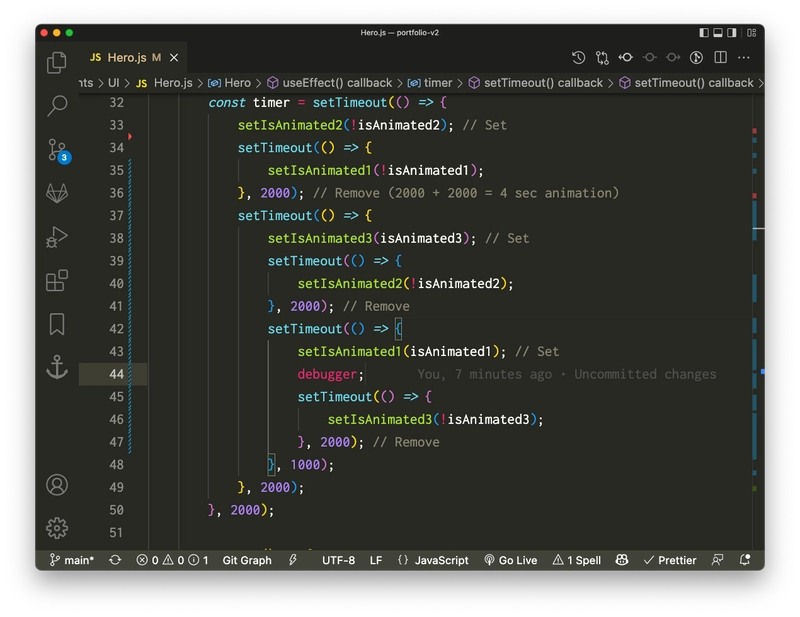The image size is (800, 617).
Task: Click the first greyed commit navigation icon
Action: tap(649, 58)
